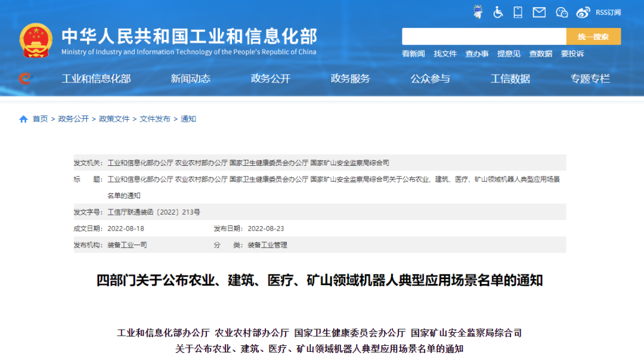644x359 pixels.
Task: Click the mobile phone version icon
Action: [x=518, y=13]
